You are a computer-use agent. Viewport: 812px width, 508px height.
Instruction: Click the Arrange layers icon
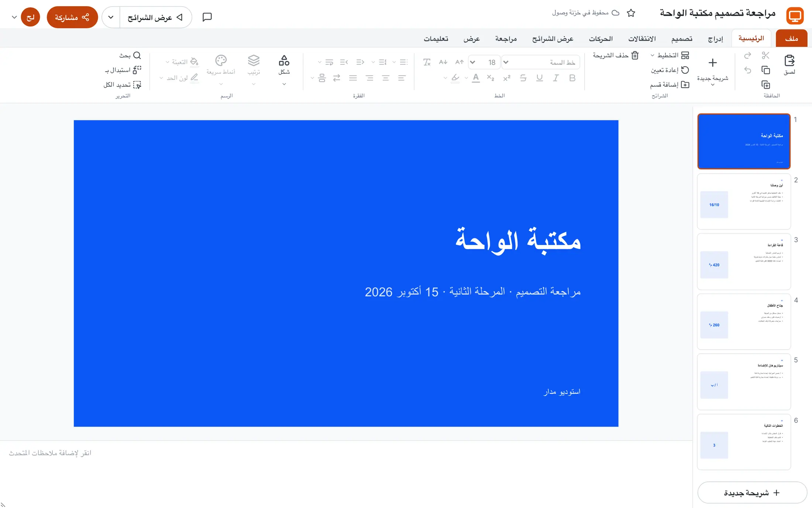tap(254, 60)
